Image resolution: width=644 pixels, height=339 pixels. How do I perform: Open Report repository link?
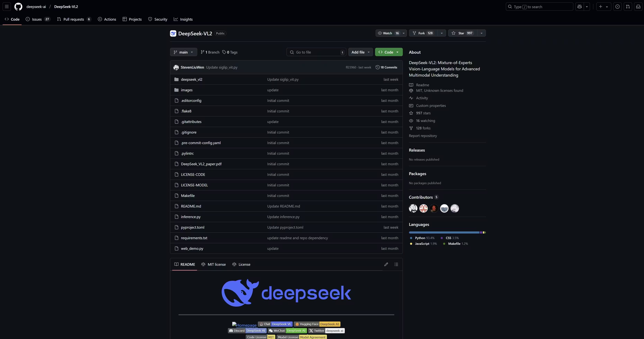(x=423, y=136)
